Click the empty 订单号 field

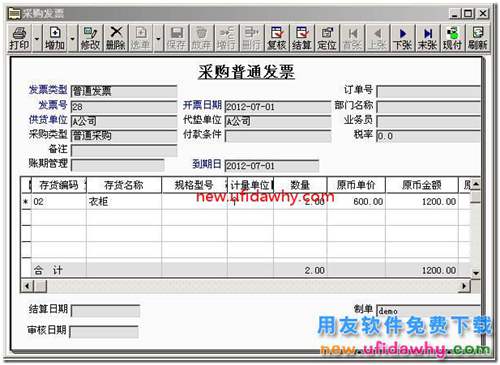428,91
